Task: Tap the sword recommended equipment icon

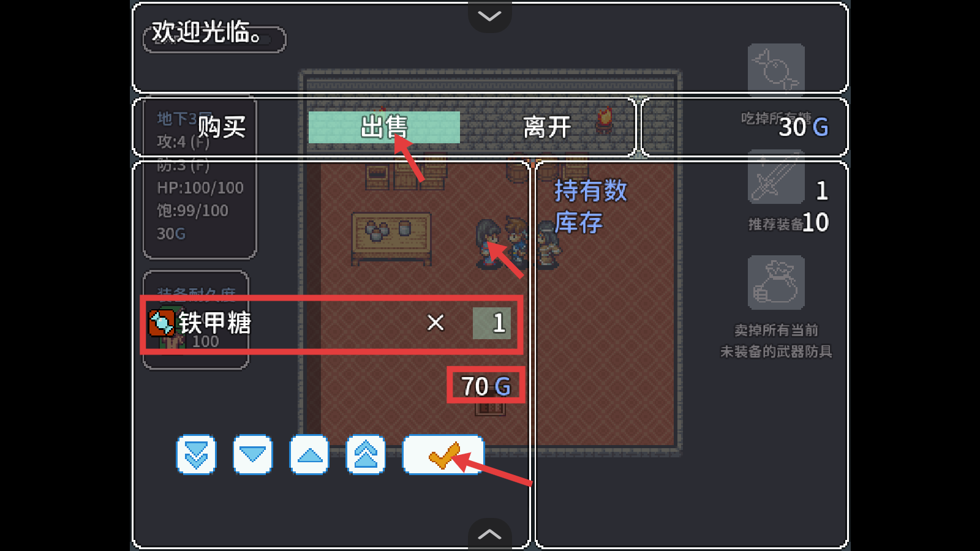Action: tap(776, 178)
